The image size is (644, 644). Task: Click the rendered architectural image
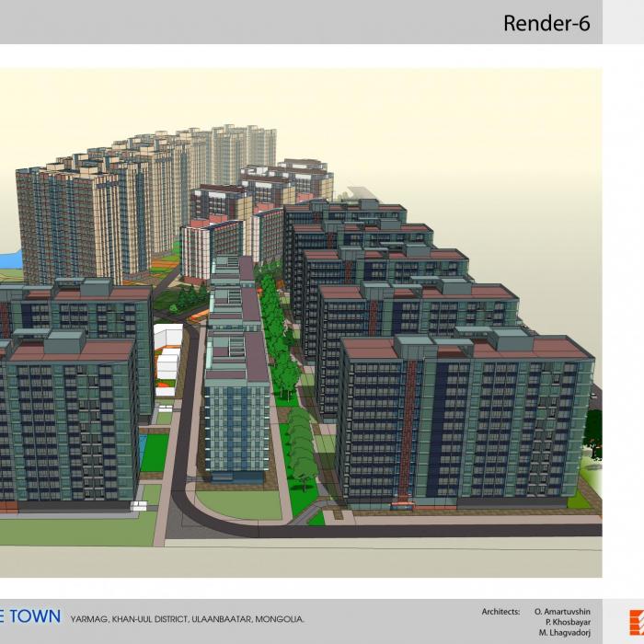(x=301, y=323)
